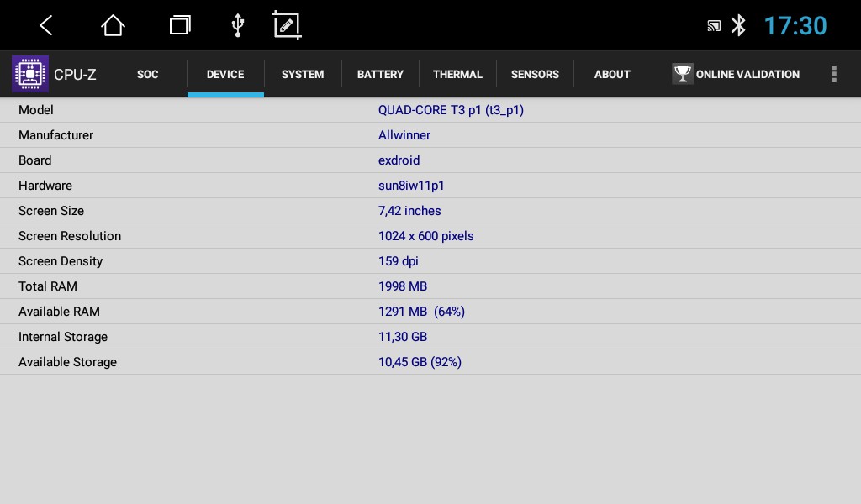Go to the home screen icon
Viewport: 861px width, 504px height.
click(x=113, y=25)
